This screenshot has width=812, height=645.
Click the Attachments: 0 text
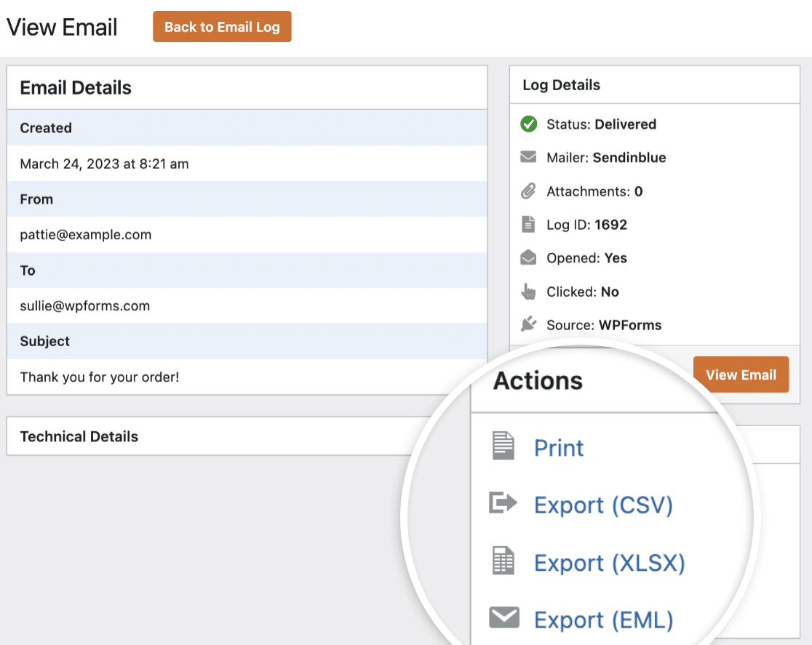[x=594, y=191]
